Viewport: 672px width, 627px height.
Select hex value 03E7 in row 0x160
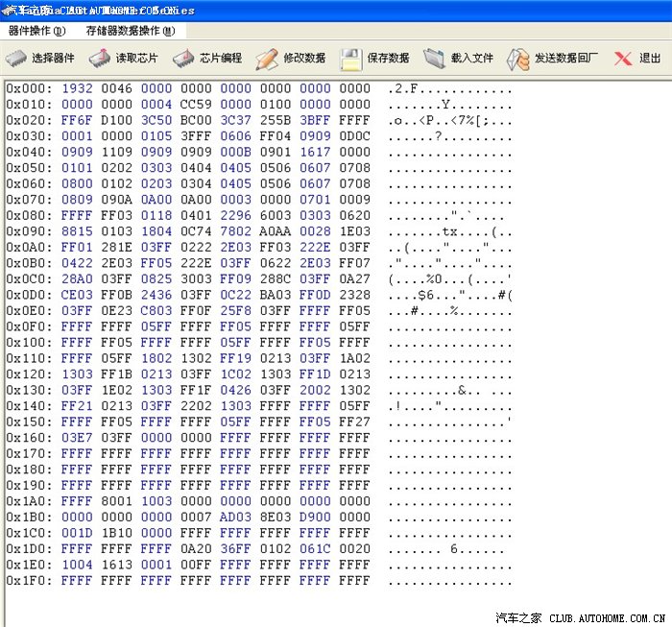point(78,438)
